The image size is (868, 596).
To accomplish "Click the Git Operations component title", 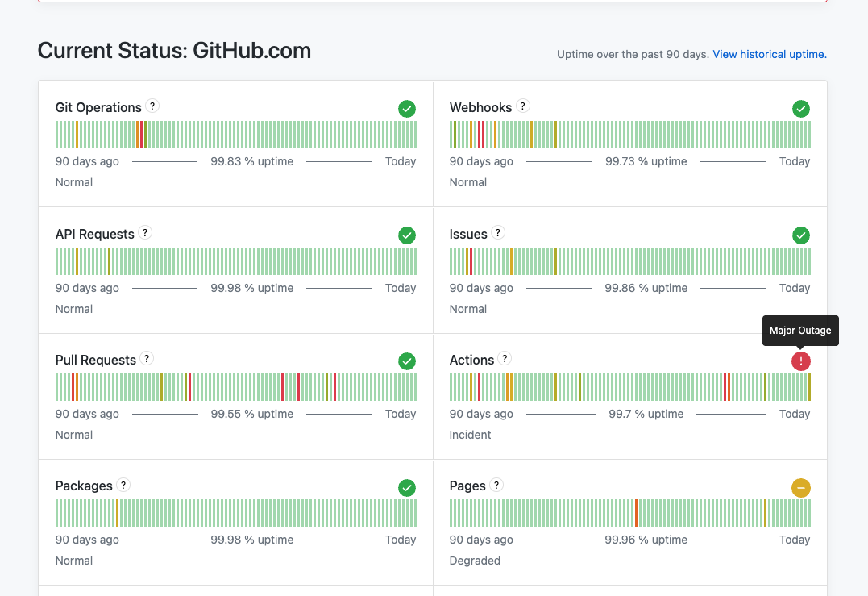I will pos(98,107).
